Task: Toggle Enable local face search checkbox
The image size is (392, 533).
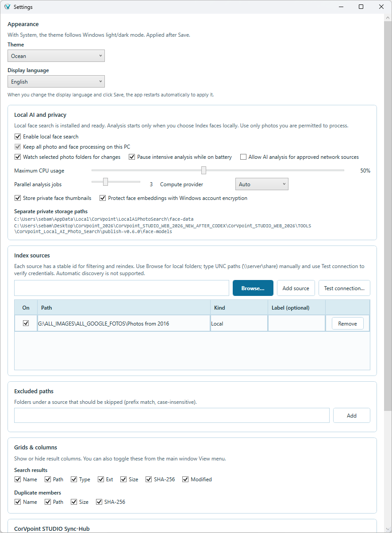Action: click(18, 137)
